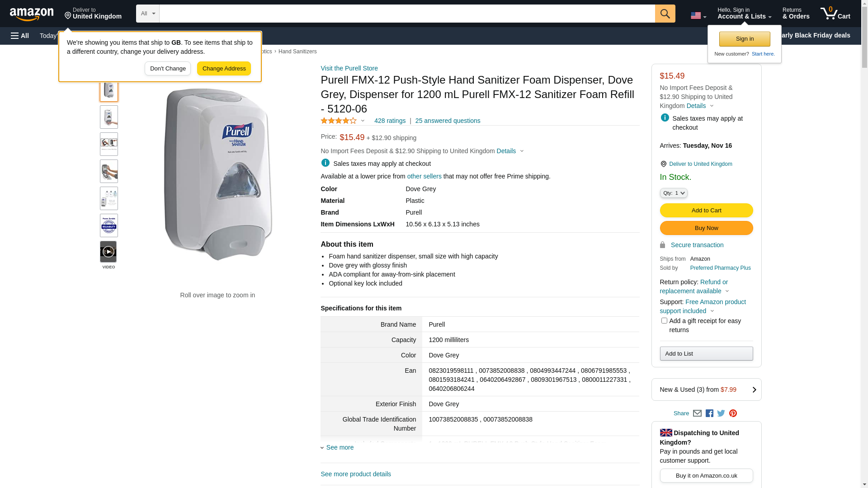This screenshot has width=868, height=488.
Task: Click the Change Address button
Action: 224,69
